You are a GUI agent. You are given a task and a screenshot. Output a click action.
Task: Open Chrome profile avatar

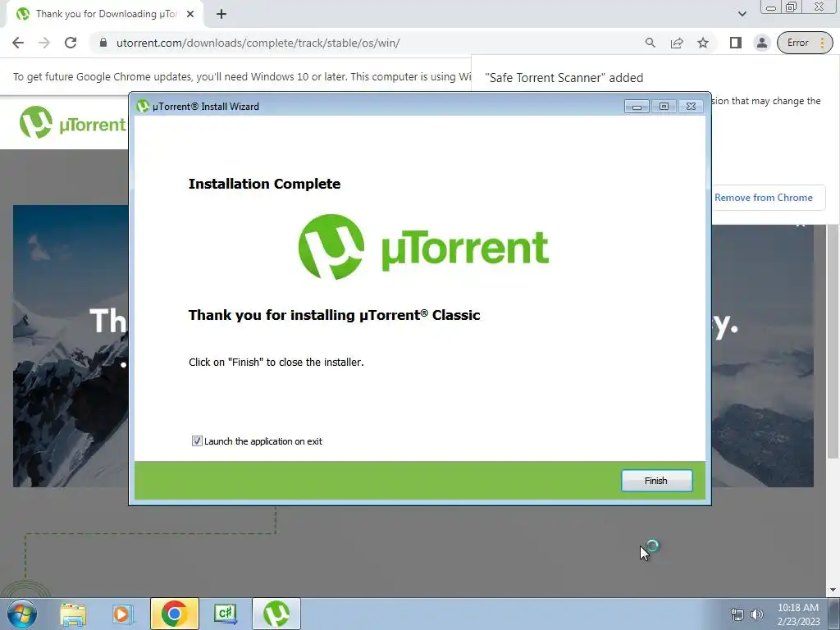(761, 43)
